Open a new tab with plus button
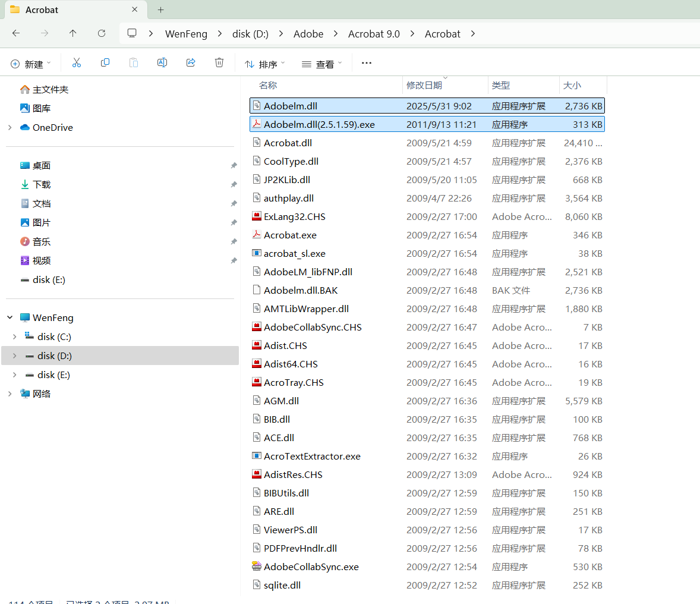This screenshot has height=604, width=700. point(160,10)
